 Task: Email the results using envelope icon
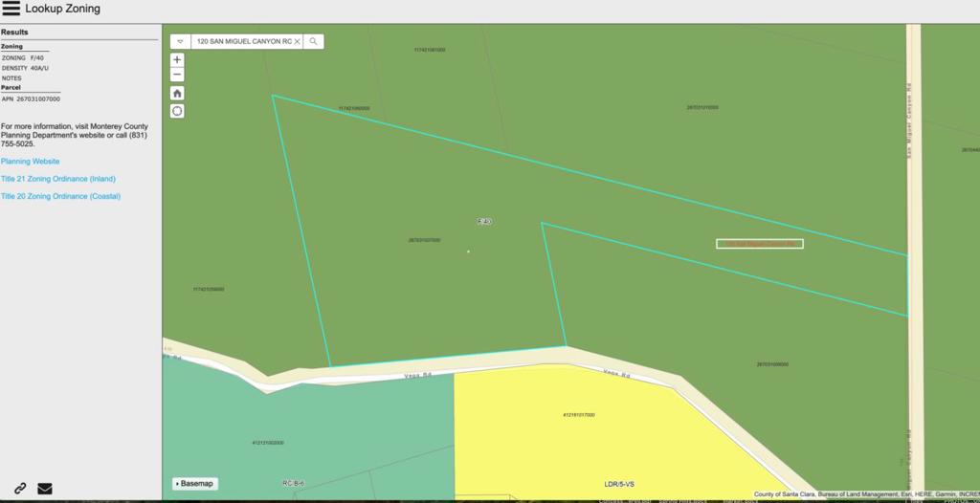(x=45, y=489)
